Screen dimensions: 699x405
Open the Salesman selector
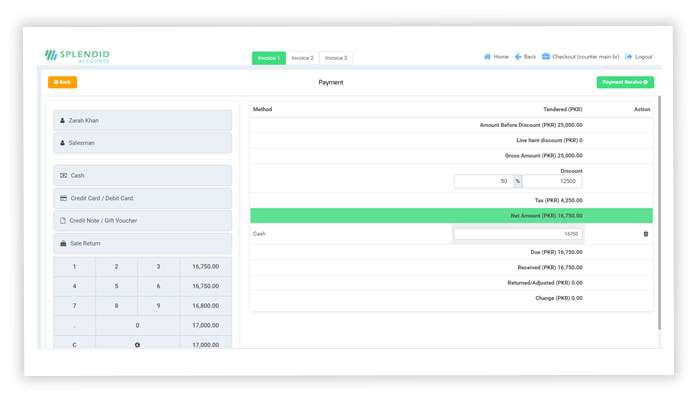point(142,143)
